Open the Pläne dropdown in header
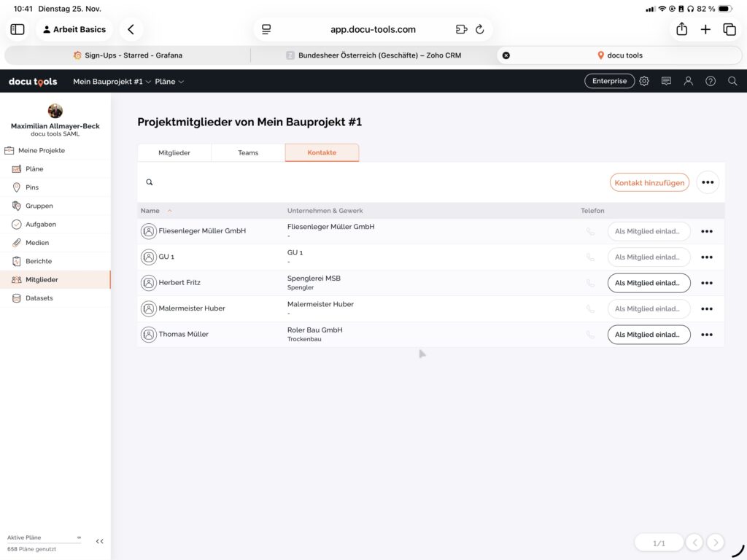 169,82
